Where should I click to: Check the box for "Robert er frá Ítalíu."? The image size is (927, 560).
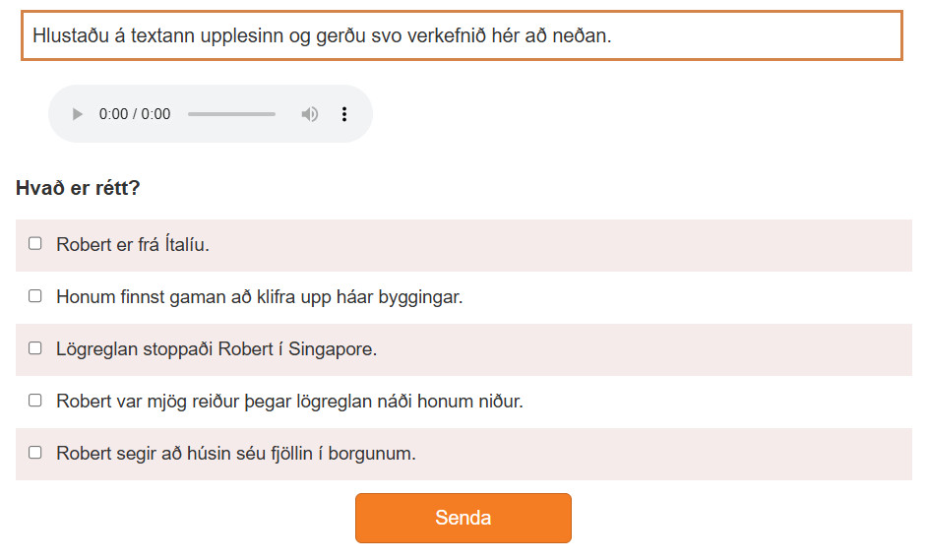pyautogui.click(x=35, y=243)
